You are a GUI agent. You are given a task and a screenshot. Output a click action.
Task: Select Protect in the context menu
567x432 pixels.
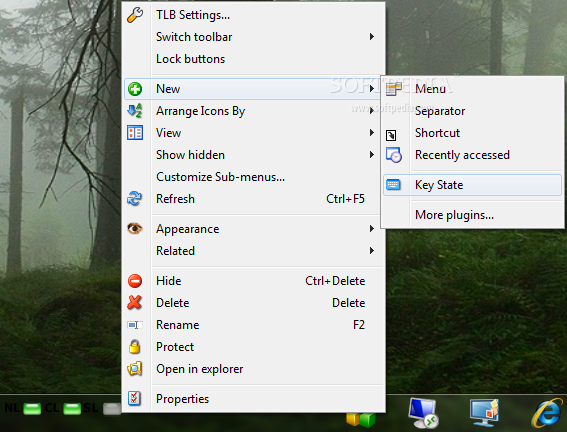(253, 347)
